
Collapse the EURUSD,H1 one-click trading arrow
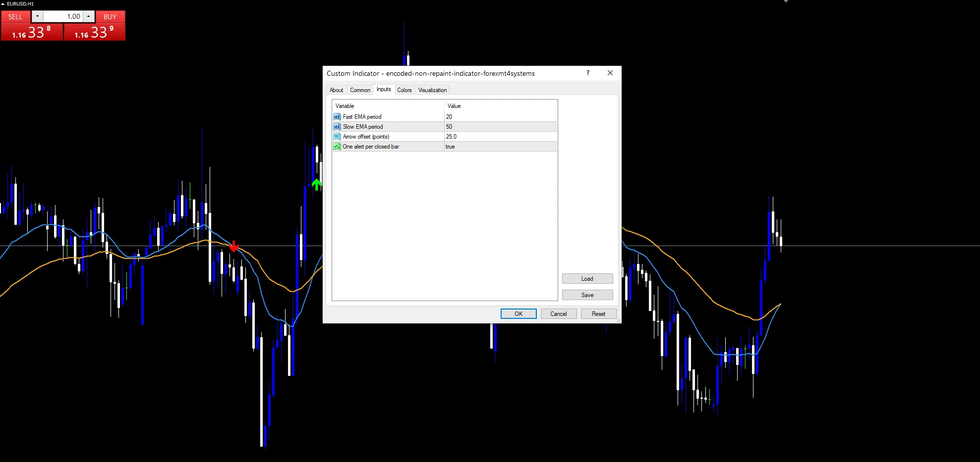pyautogui.click(x=3, y=3)
